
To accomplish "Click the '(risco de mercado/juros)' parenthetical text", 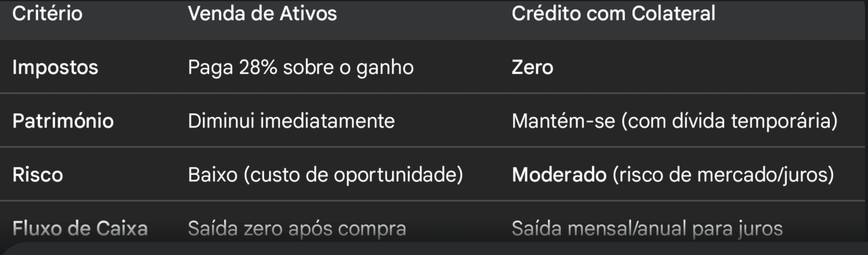I will click(723, 175).
